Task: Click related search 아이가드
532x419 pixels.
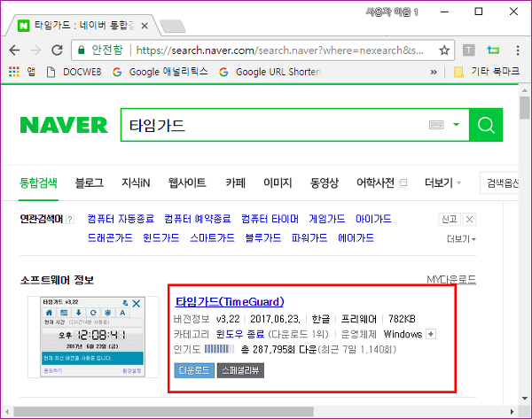Action: tap(373, 219)
